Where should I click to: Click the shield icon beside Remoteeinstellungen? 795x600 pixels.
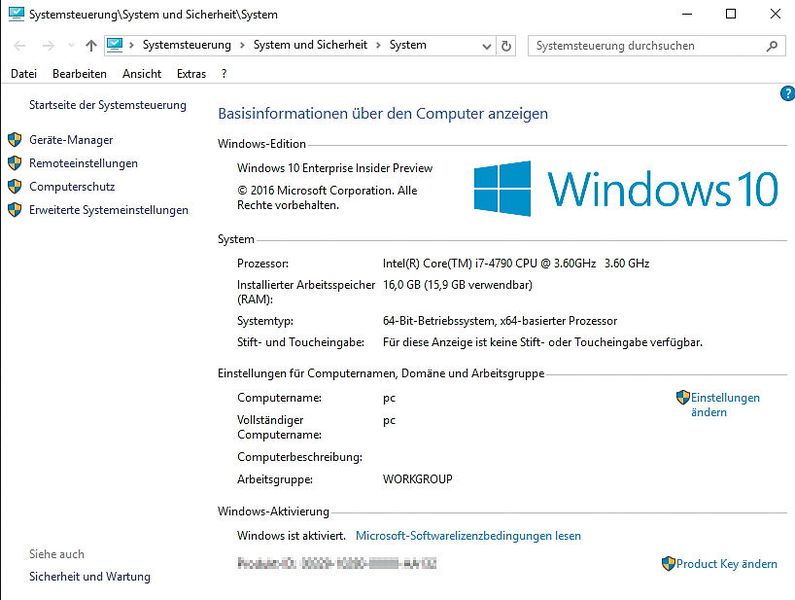pos(15,163)
